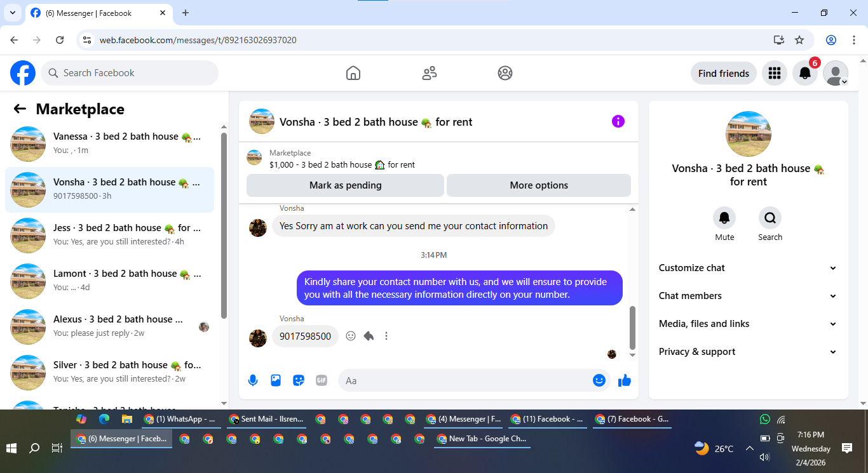
Task: Click the listing thumbnail in right panel
Action: pos(749,134)
